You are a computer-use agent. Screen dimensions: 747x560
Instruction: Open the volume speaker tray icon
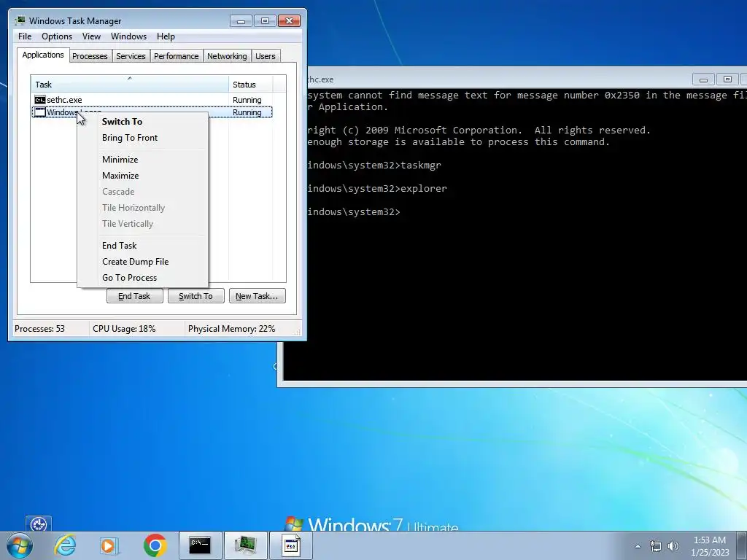coord(673,546)
